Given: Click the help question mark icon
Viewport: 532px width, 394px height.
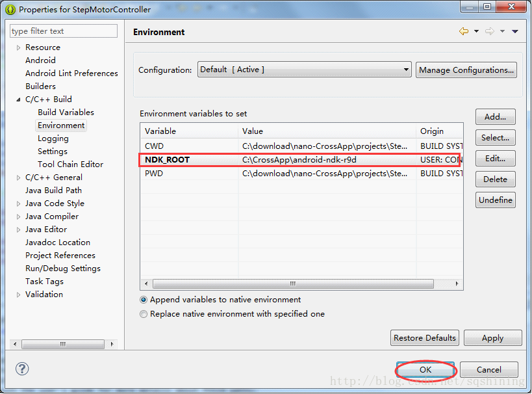Looking at the screenshot, I should [22, 369].
